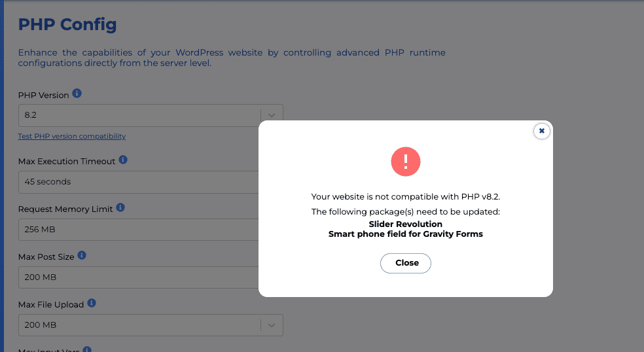The width and height of the screenshot is (644, 352).
Task: Click the PHP Version info icon
Action: [77, 94]
